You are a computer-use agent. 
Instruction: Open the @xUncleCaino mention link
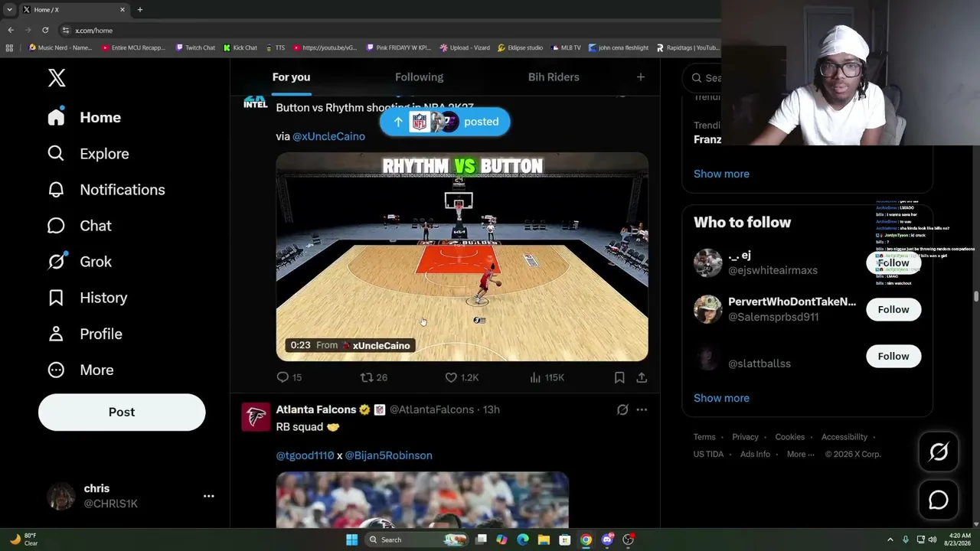pos(328,136)
